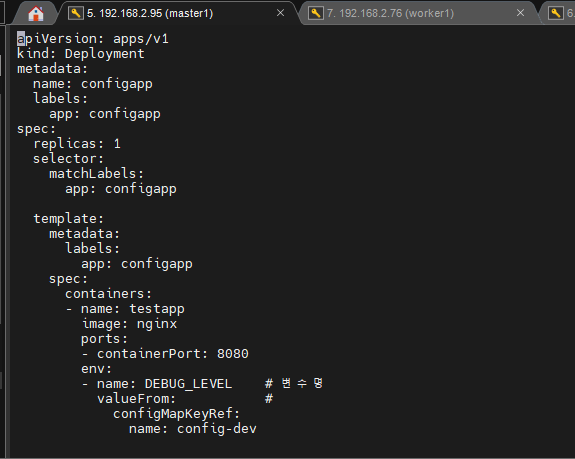Click the 'template:' line

(x=69, y=219)
